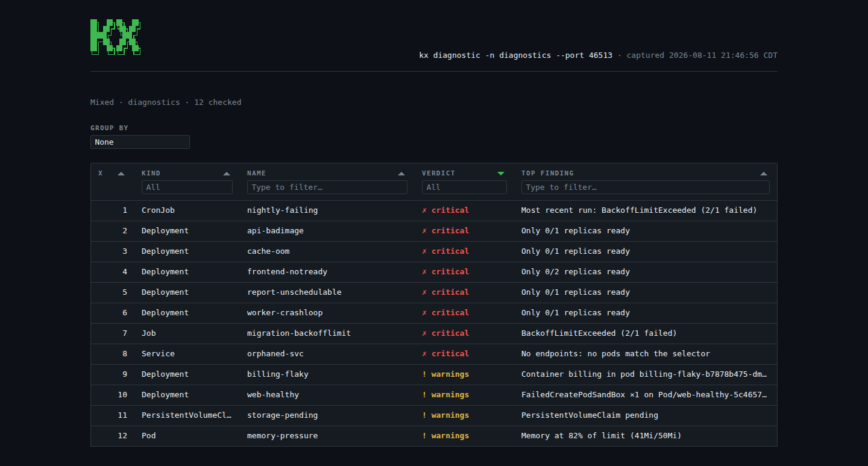868x466 pixels.
Task: Click 'Container billing in pod' finding
Action: click(x=645, y=374)
